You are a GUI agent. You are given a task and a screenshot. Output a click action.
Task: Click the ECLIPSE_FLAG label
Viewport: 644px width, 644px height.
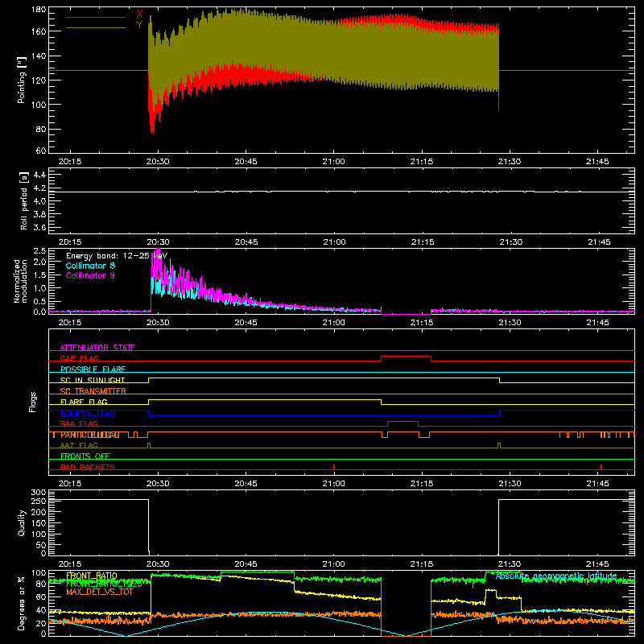pos(88,413)
